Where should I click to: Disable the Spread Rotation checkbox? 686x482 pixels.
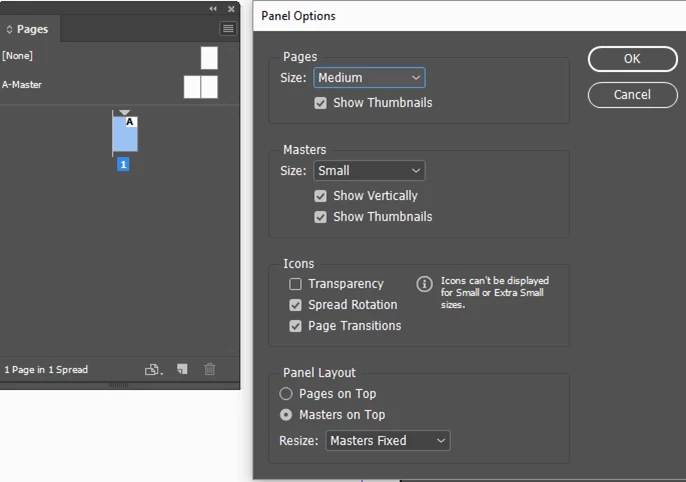point(295,305)
